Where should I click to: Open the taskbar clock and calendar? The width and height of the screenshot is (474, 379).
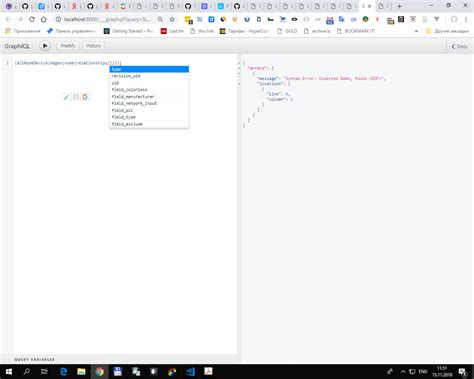coord(442,371)
